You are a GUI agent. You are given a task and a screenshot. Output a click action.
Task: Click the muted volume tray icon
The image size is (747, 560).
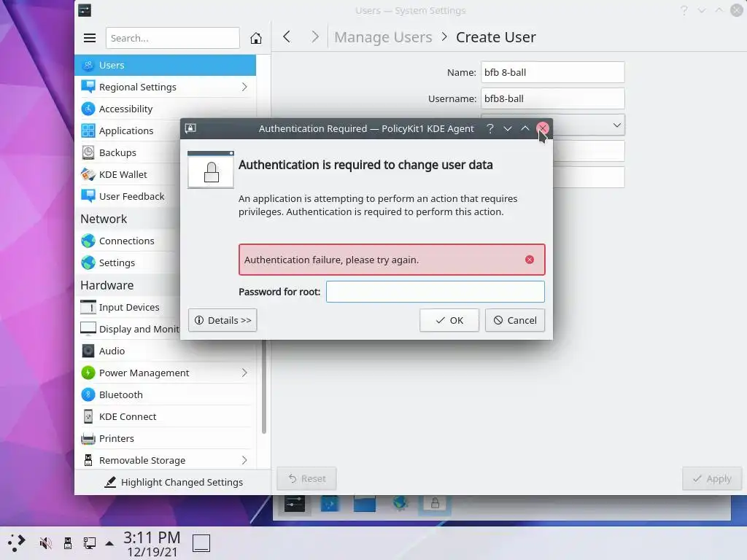tap(46, 542)
